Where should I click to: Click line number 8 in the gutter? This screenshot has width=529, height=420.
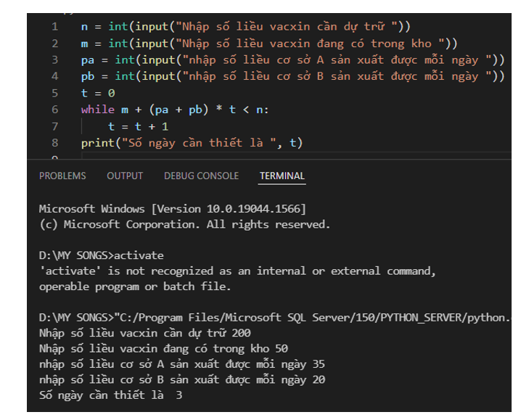(x=54, y=143)
